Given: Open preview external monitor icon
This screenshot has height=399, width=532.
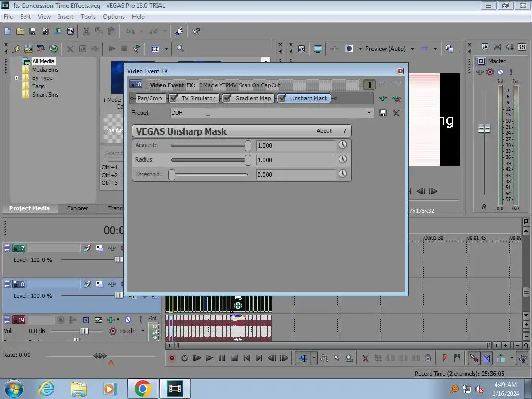Looking at the screenshot, I should point(318,49).
